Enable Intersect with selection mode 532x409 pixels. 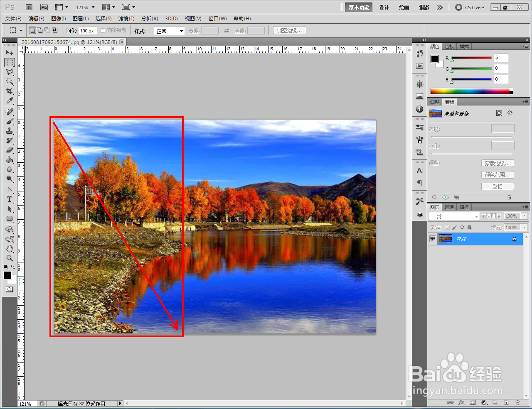[54, 30]
